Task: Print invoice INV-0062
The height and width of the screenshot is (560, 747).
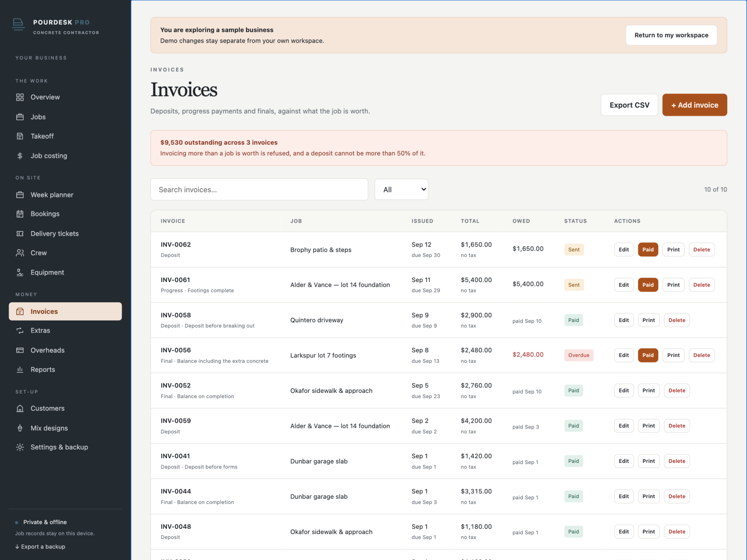Action: click(x=673, y=250)
